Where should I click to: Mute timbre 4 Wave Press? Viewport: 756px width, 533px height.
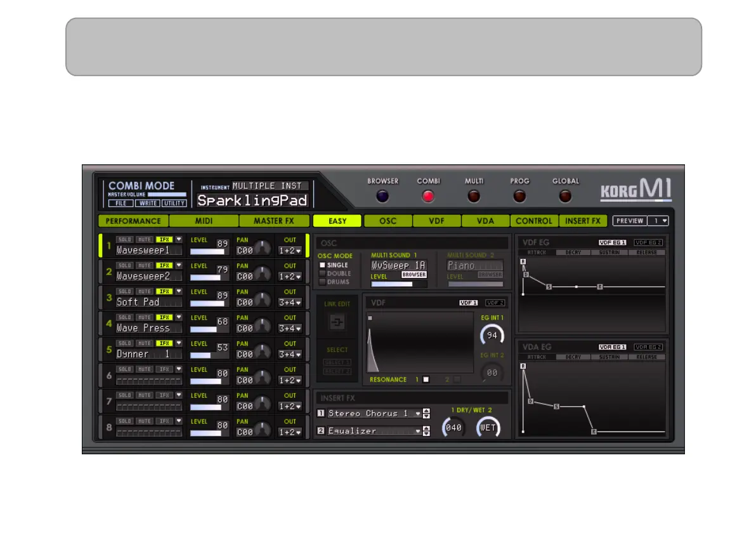tap(144, 317)
